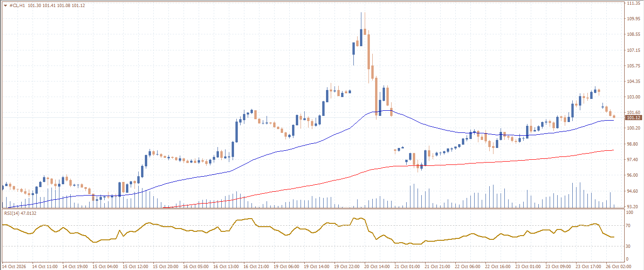Click the 107.15 price axis label
Screen dimensions: 644x270
(x=633, y=50)
